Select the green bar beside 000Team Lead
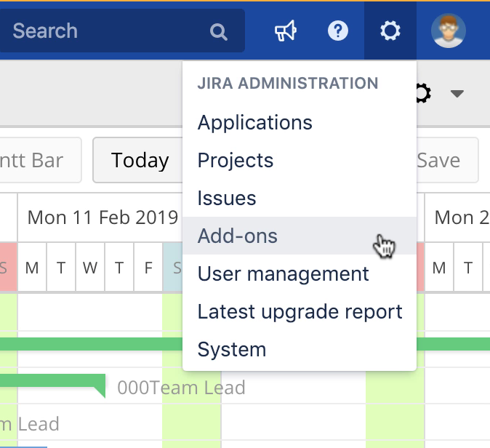Viewport: 490px width, 448px height. point(51,381)
